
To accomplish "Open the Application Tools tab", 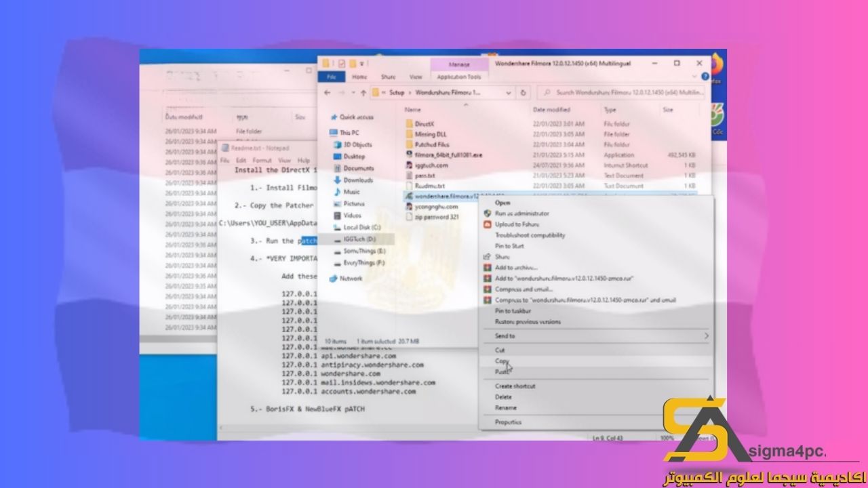I will (459, 77).
